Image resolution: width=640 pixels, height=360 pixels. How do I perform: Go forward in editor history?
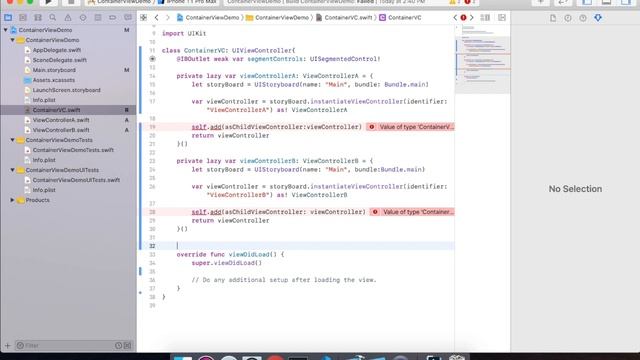pos(167,18)
